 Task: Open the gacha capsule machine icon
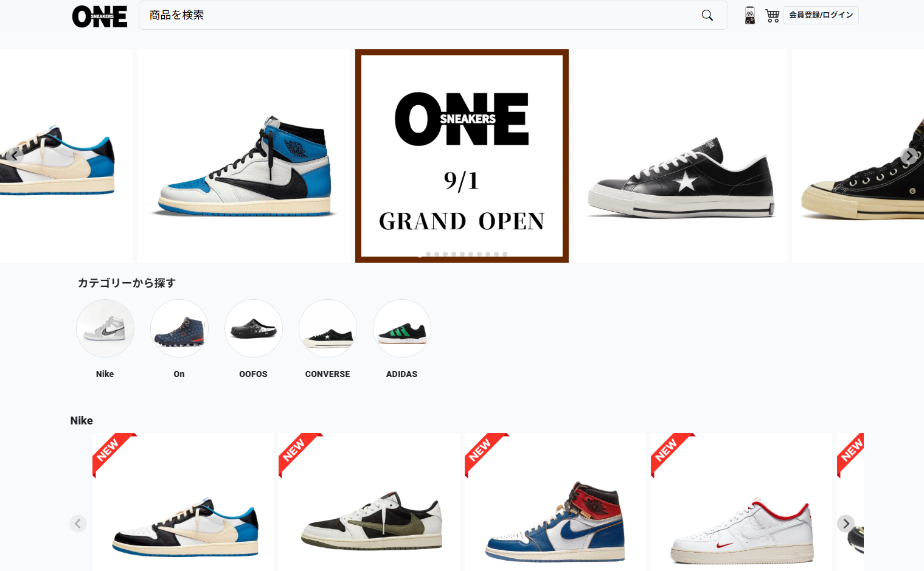click(750, 15)
